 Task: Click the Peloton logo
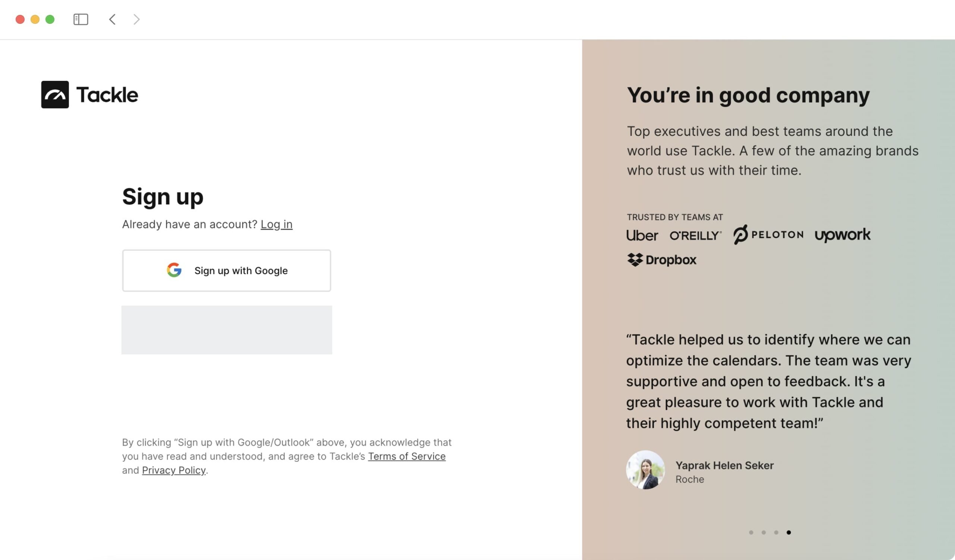tap(768, 235)
